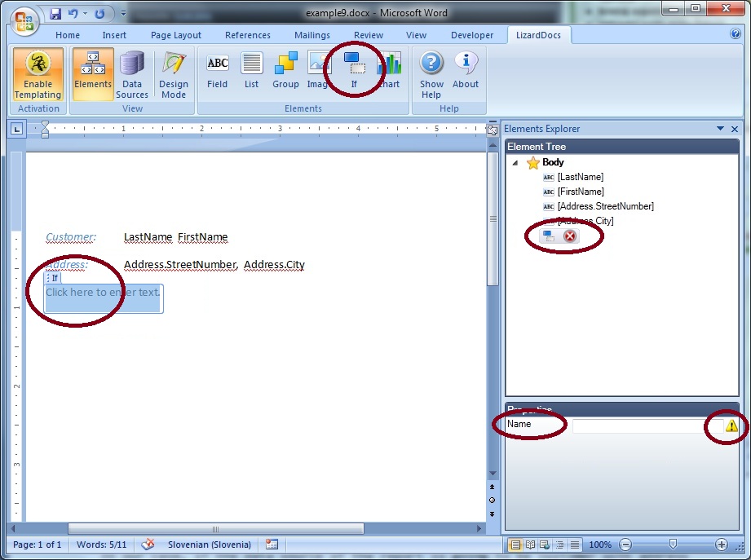The image size is (751, 560).
Task: Go to next page button
Action: [492, 514]
